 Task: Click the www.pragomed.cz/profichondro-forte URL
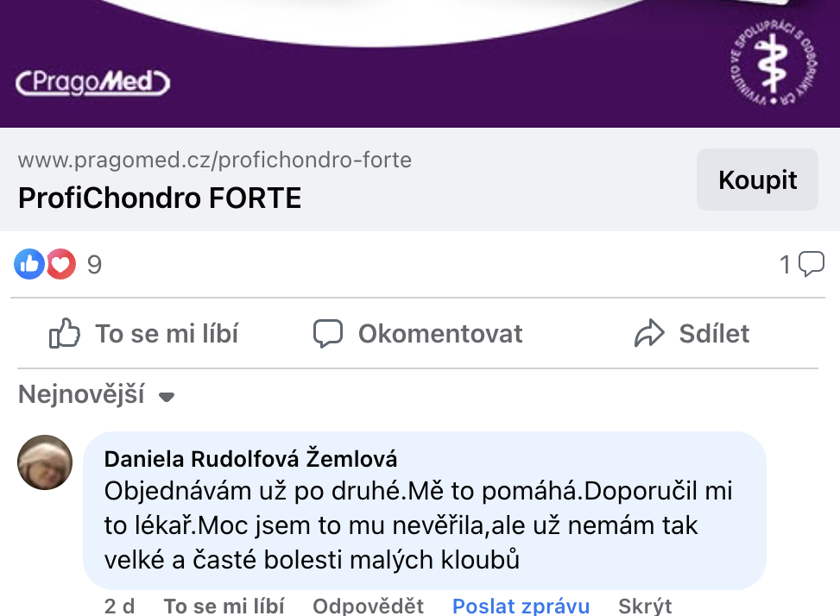click(x=214, y=160)
